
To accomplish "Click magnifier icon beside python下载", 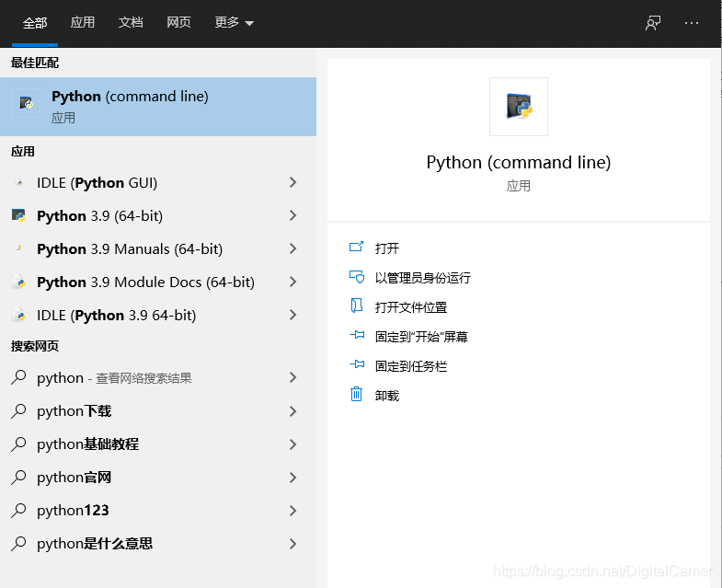I will tap(18, 410).
